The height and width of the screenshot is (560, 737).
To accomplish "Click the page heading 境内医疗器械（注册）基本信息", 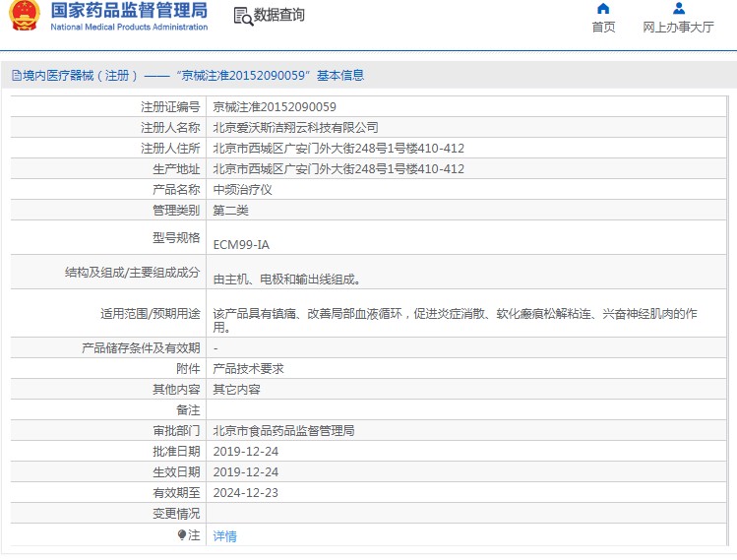I will [193, 75].
